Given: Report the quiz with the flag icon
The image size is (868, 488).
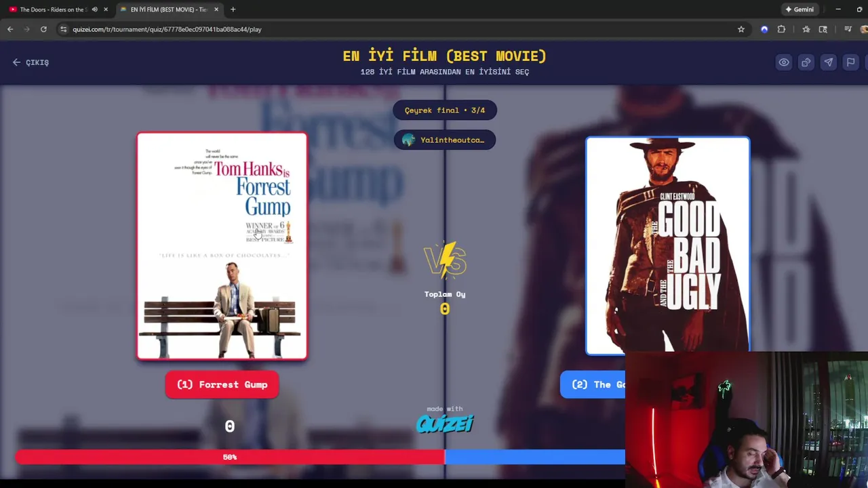Looking at the screenshot, I should [x=850, y=62].
